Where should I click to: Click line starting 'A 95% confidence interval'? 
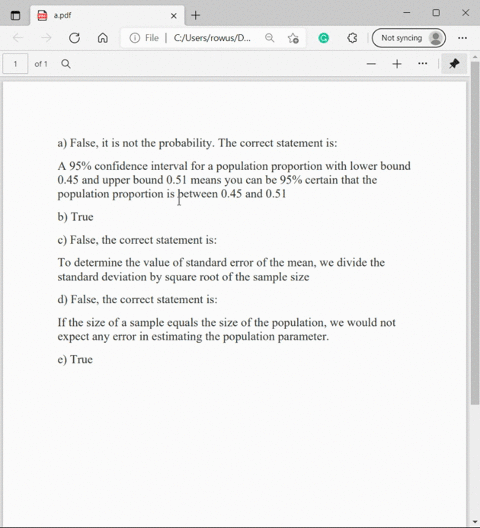pos(234,166)
